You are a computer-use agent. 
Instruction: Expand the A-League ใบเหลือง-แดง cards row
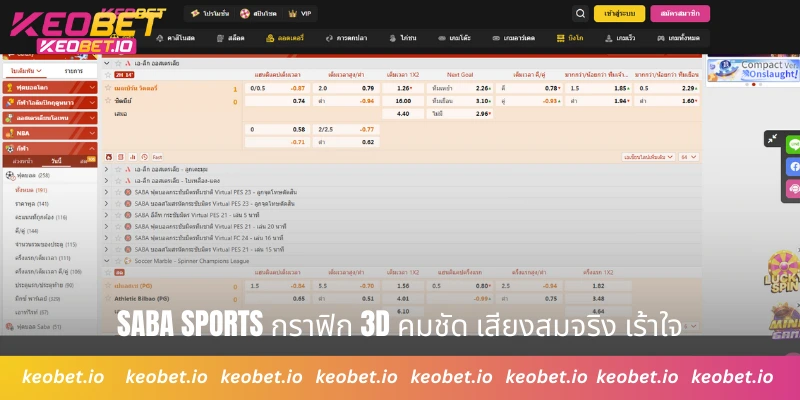point(106,181)
